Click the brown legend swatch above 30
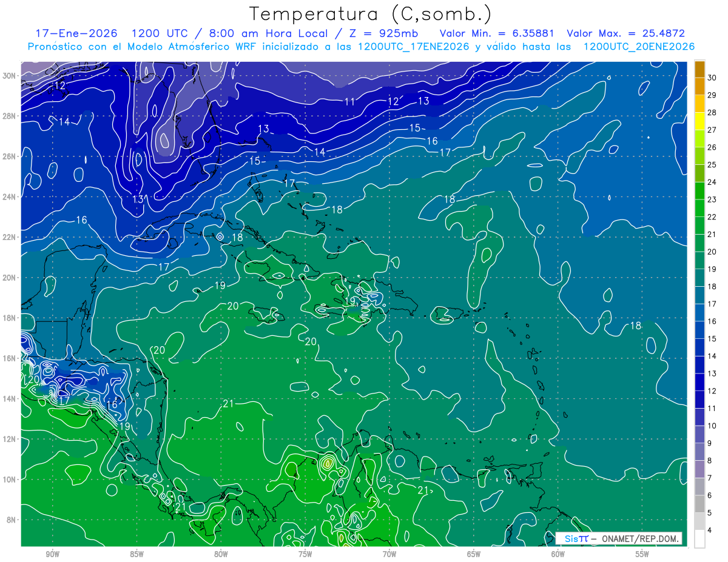 [699, 69]
